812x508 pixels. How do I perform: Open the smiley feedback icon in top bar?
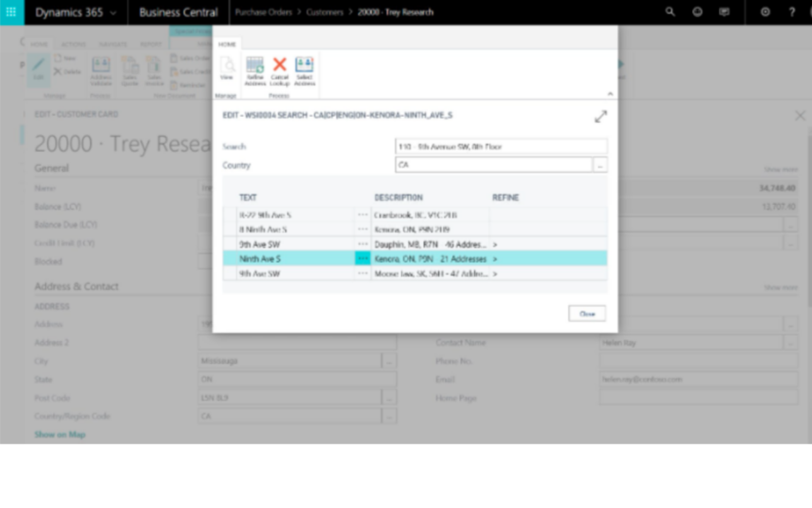pyautogui.click(x=697, y=12)
